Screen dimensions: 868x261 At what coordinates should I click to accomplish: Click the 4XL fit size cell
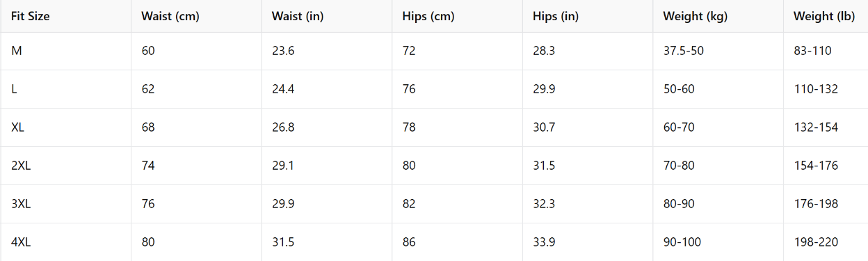coord(22,242)
